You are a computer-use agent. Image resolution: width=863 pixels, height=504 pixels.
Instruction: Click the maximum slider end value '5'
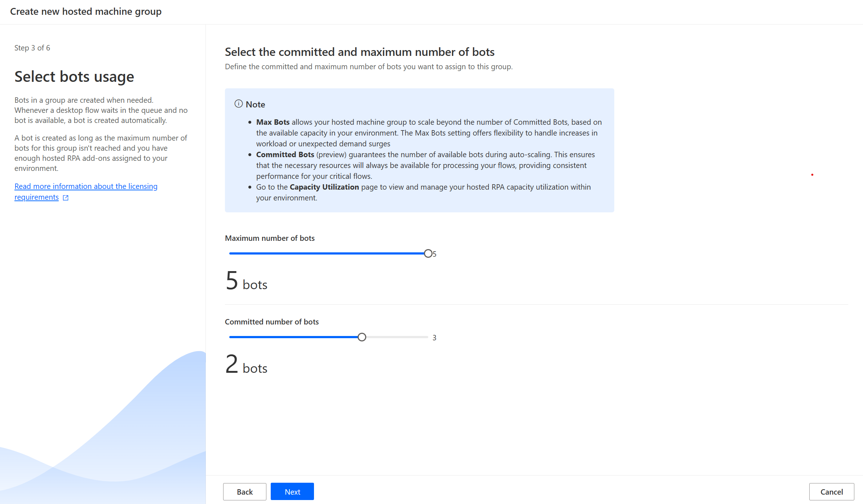click(434, 254)
